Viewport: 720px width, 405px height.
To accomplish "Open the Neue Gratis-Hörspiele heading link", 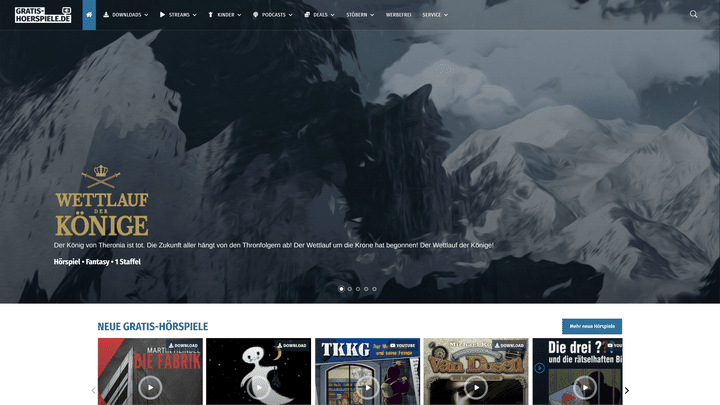I will (152, 327).
